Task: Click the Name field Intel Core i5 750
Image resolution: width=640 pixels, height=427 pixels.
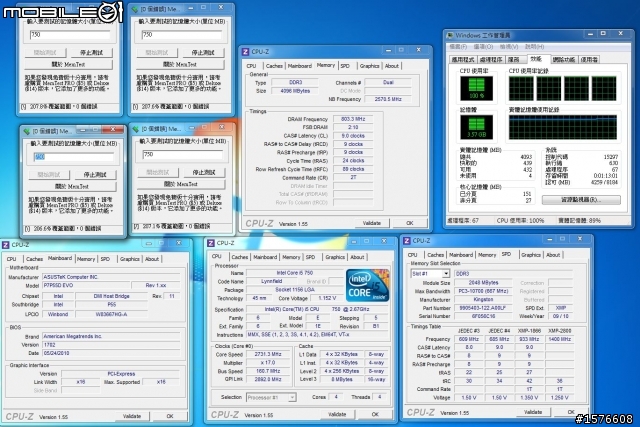Action: click(x=294, y=273)
